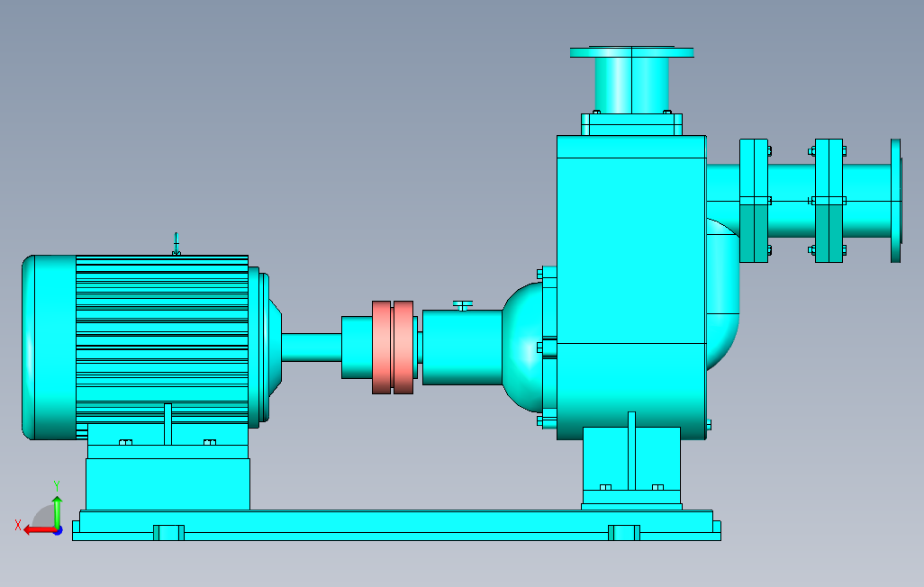Select the horizontal pipe end flange at far right
The image size is (924, 587).
click(896, 201)
